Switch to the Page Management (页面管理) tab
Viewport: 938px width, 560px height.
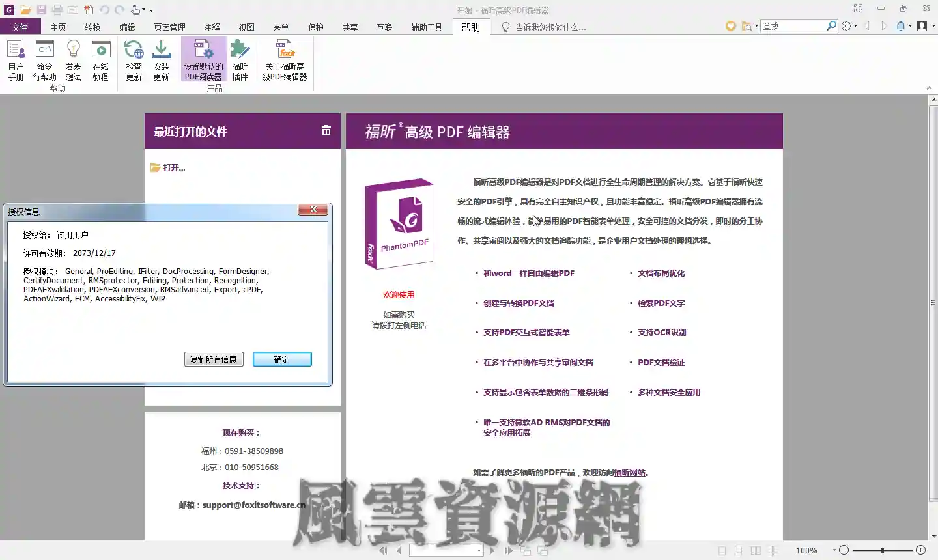pos(169,27)
